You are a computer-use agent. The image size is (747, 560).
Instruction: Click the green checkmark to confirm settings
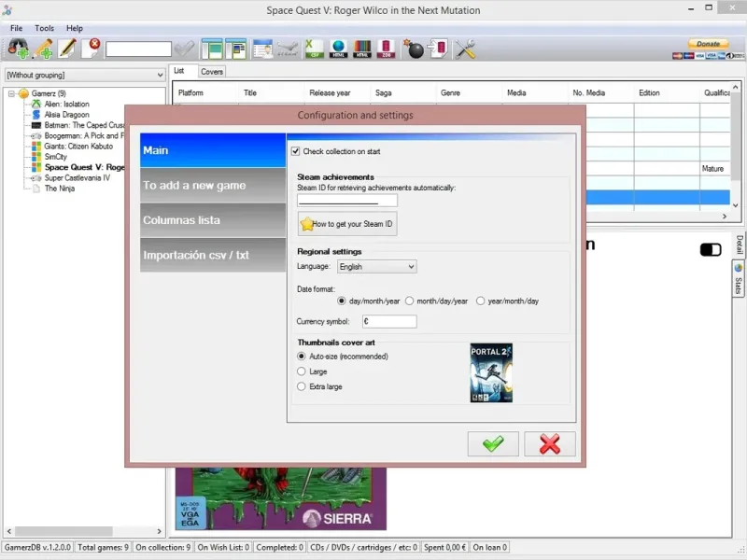click(x=493, y=444)
